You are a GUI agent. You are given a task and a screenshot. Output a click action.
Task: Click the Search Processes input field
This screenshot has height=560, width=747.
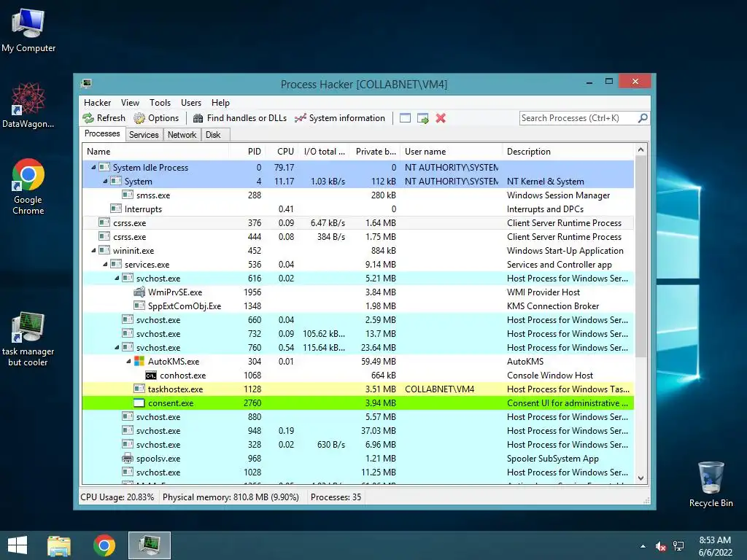pos(578,118)
